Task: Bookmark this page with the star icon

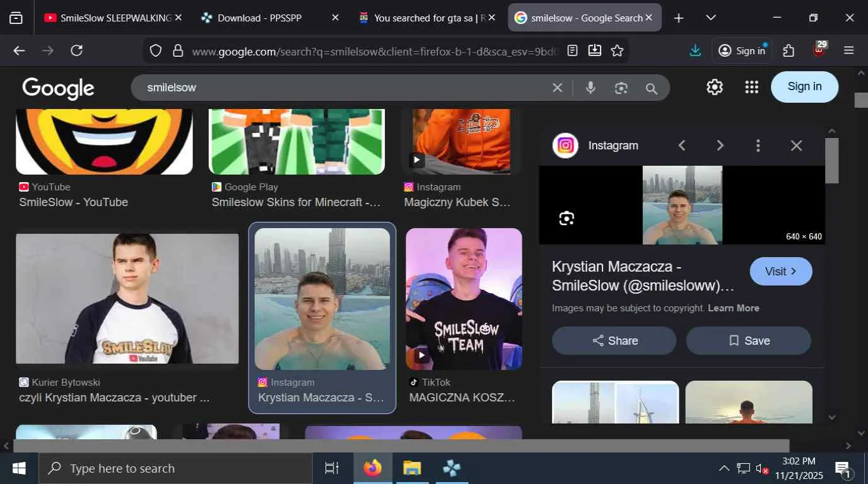Action: click(617, 50)
